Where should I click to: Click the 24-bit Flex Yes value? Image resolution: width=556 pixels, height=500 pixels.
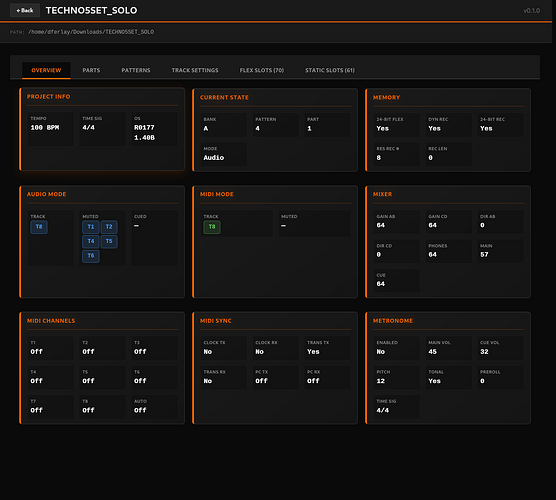(x=383, y=128)
